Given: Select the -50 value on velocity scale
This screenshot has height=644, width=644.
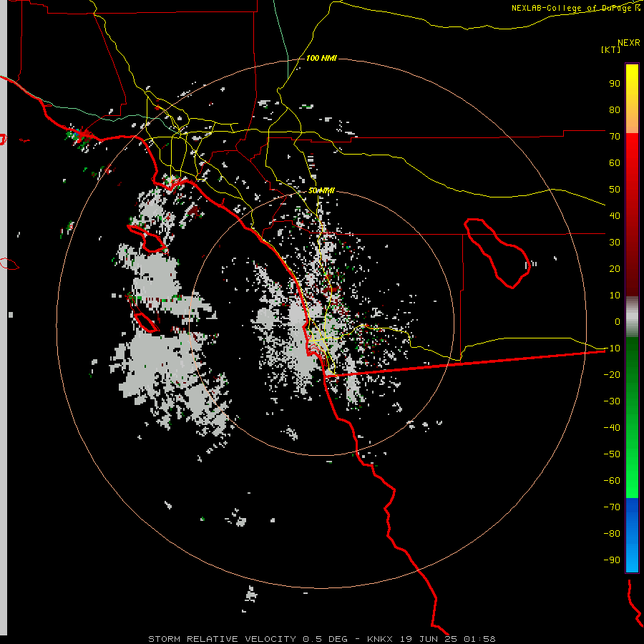Looking at the screenshot, I should pyautogui.click(x=612, y=454).
